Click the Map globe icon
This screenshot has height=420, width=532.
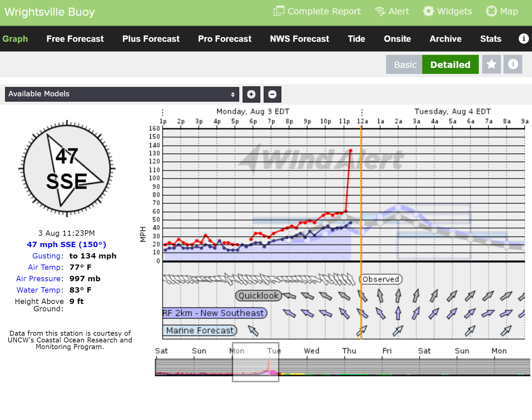coord(491,11)
